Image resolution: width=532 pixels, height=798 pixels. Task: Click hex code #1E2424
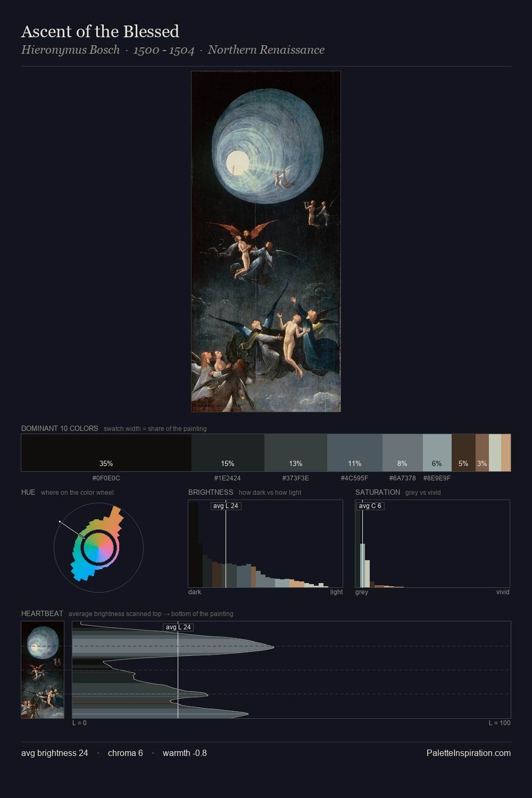tap(228, 478)
